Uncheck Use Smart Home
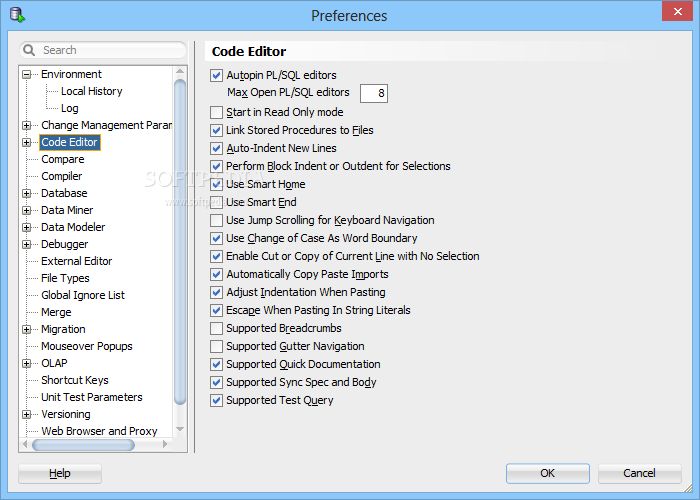The image size is (700, 500). pos(217,184)
